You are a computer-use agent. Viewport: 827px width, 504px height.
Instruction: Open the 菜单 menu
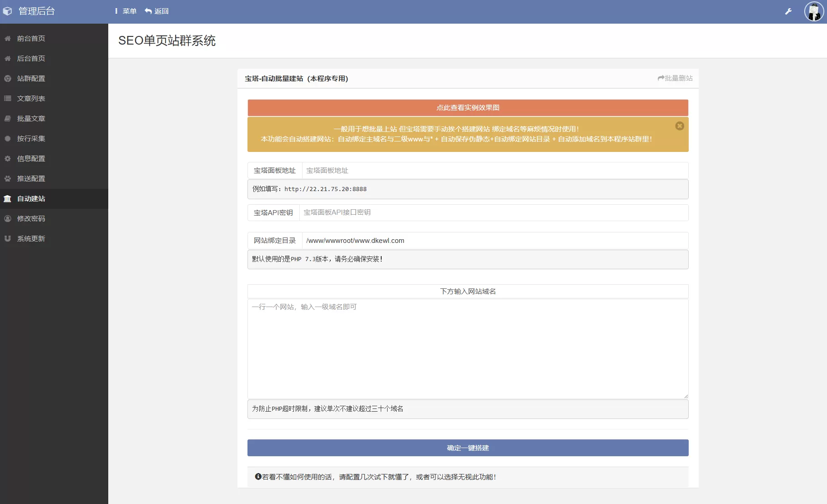tap(126, 11)
